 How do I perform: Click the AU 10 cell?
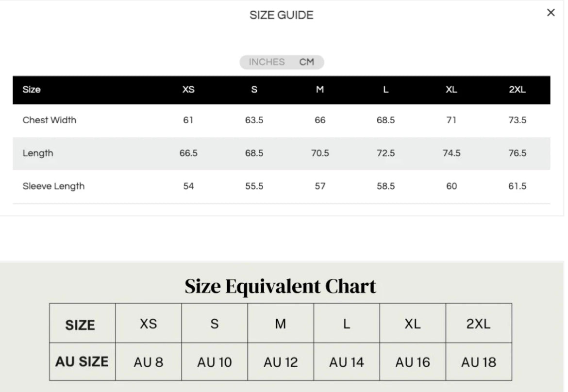point(215,362)
